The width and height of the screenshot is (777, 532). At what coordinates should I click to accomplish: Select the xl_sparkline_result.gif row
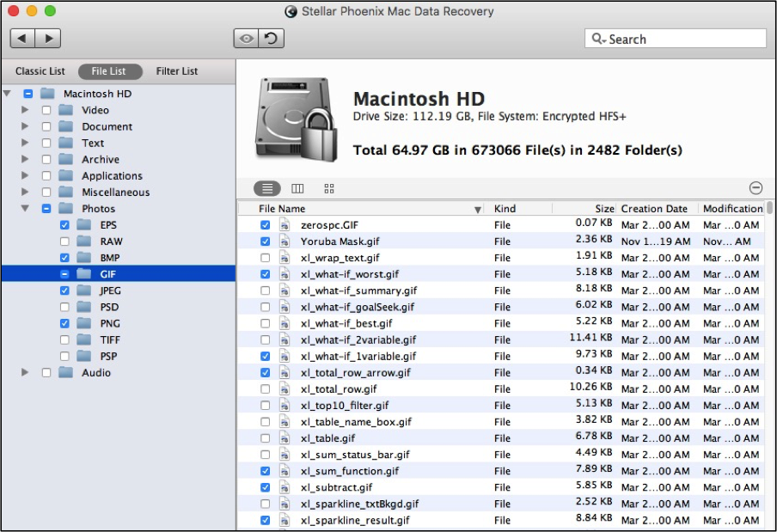502,520
